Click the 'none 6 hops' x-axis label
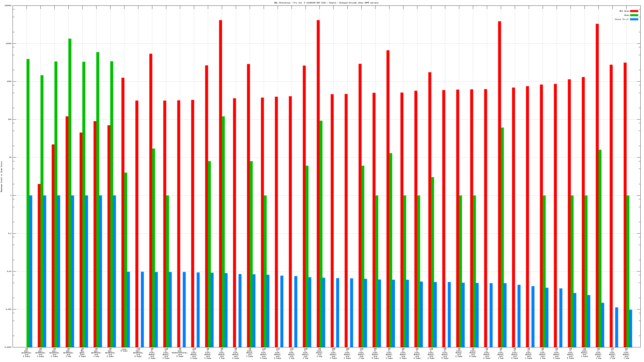The image size is (644, 362). pos(124,350)
